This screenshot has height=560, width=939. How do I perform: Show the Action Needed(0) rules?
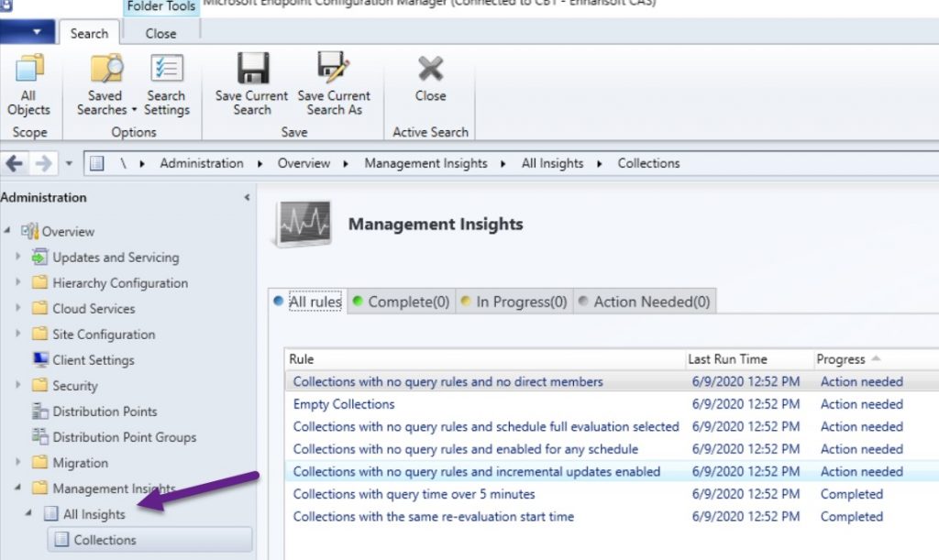(651, 302)
